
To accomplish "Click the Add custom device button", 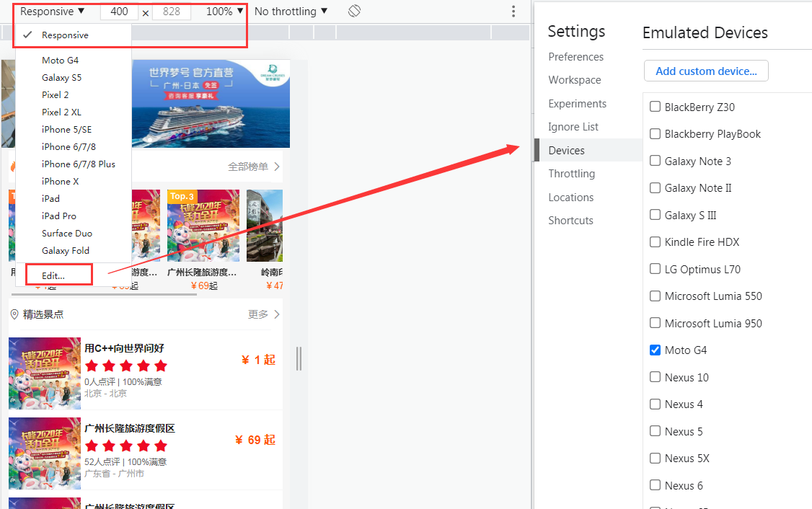I will click(706, 71).
